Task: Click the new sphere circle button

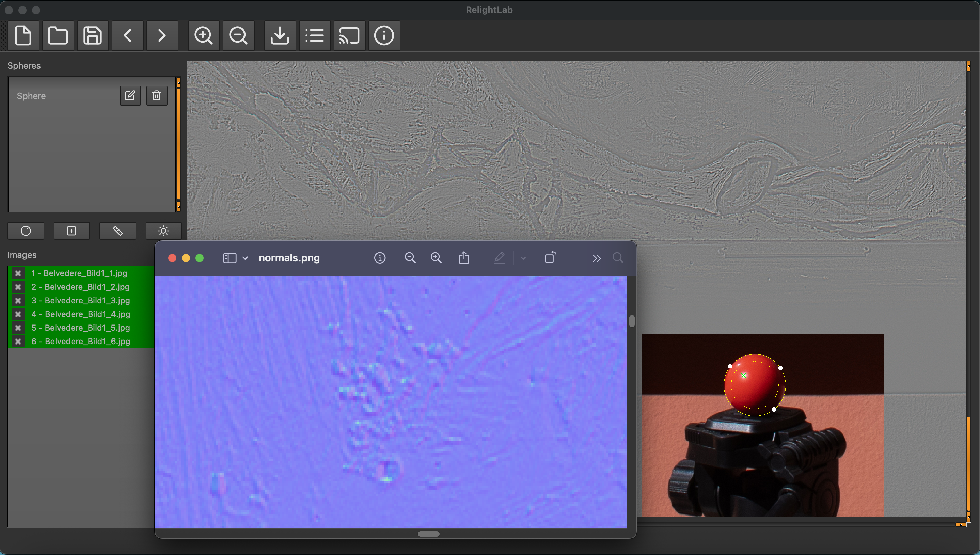Action: tap(26, 231)
